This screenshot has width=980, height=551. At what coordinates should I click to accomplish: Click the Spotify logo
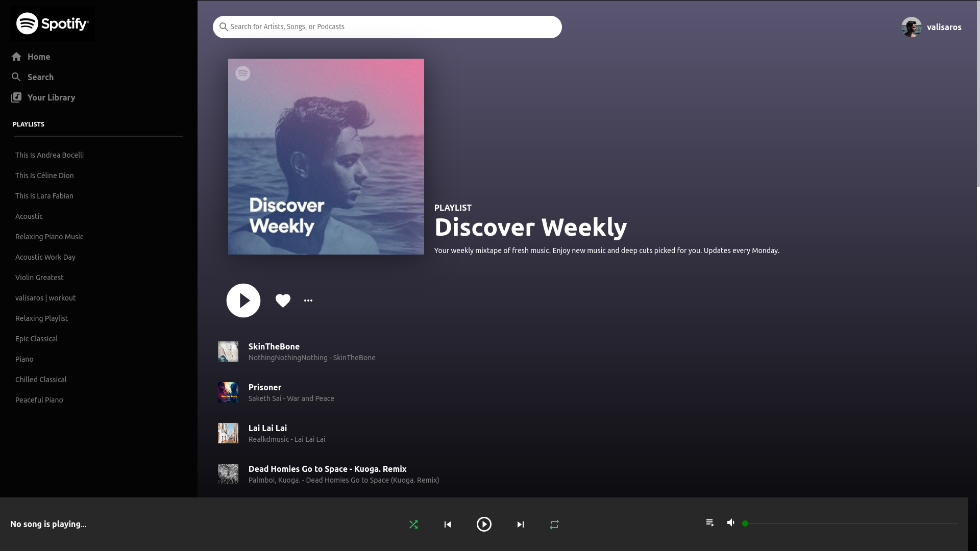[53, 23]
